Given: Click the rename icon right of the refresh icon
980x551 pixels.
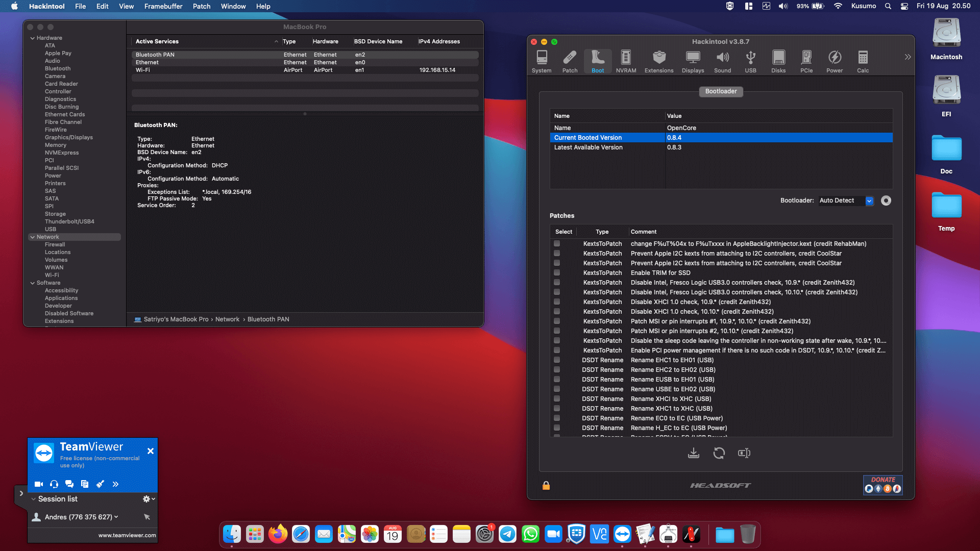Looking at the screenshot, I should 744,453.
